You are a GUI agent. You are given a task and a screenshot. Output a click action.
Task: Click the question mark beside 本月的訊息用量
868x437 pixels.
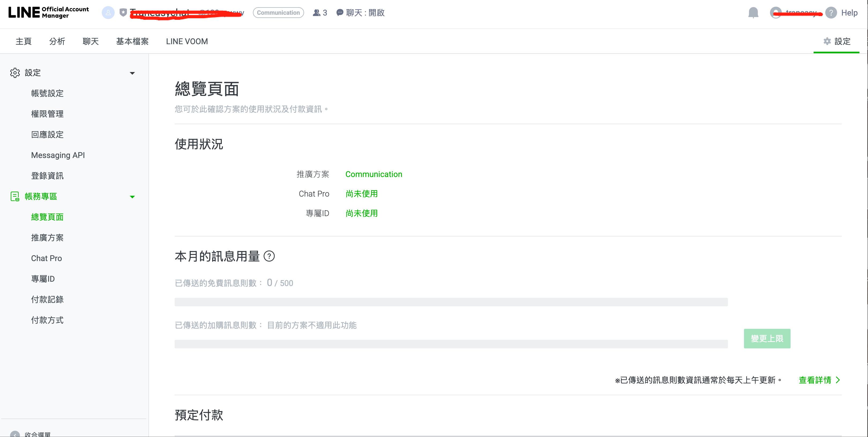(x=269, y=257)
